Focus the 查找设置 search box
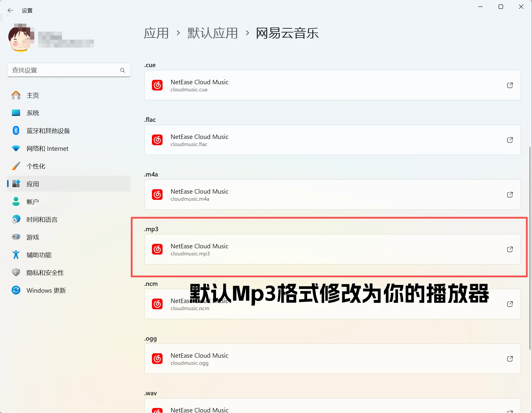Viewport: 532px width, 413px height. pyautogui.click(x=69, y=70)
